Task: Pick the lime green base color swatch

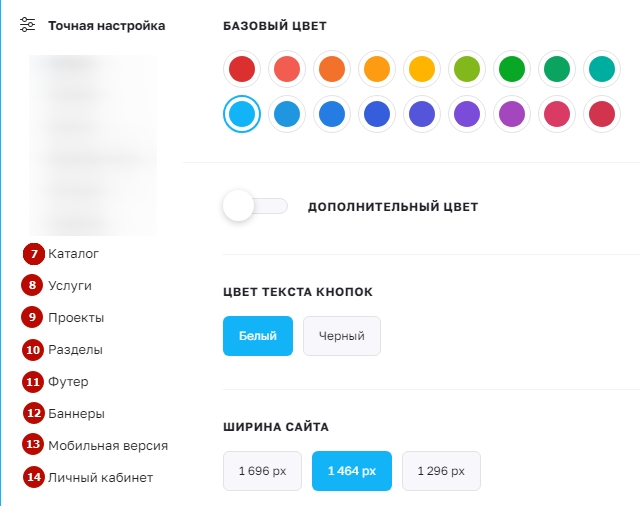Action: click(467, 70)
